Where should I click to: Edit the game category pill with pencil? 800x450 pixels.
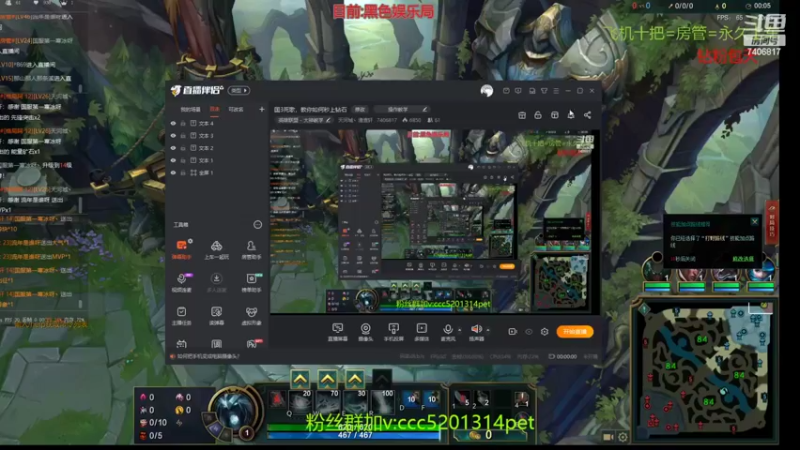click(304, 120)
